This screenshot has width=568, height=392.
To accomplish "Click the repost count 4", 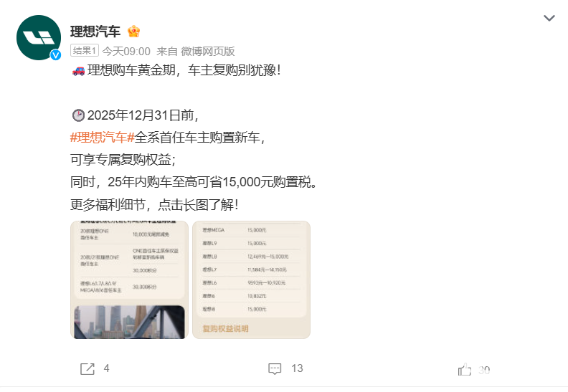I will pos(106,368).
